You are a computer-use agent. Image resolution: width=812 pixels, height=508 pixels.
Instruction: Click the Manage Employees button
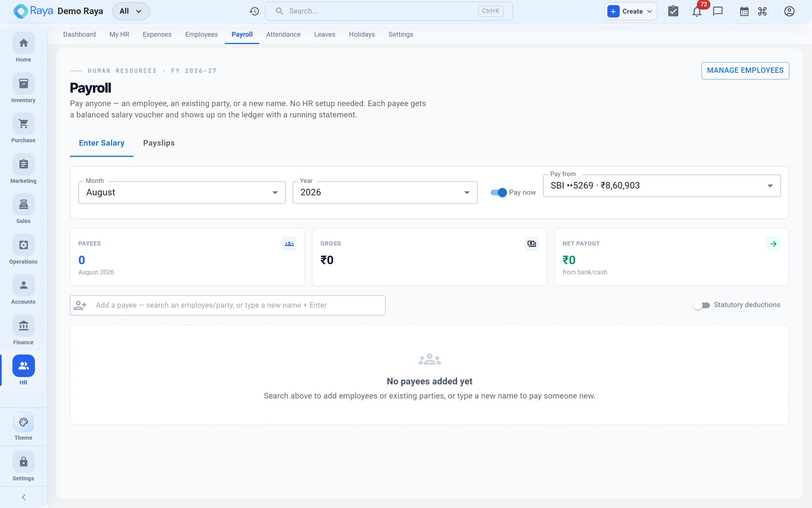745,71
